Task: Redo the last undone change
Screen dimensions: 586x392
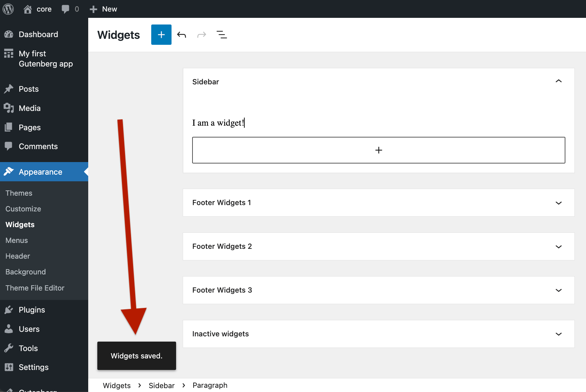Action: (202, 35)
